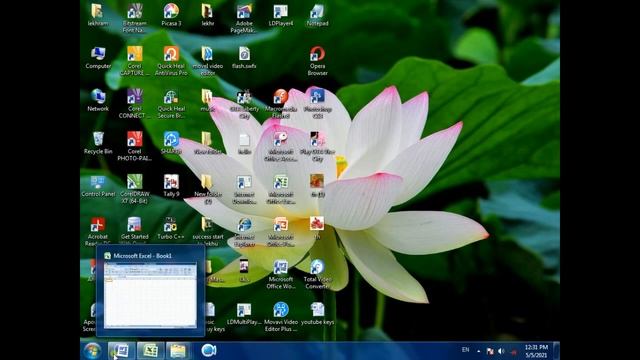This screenshot has height=360, width=640.
Task: Open the music folder icon
Action: click(207, 100)
